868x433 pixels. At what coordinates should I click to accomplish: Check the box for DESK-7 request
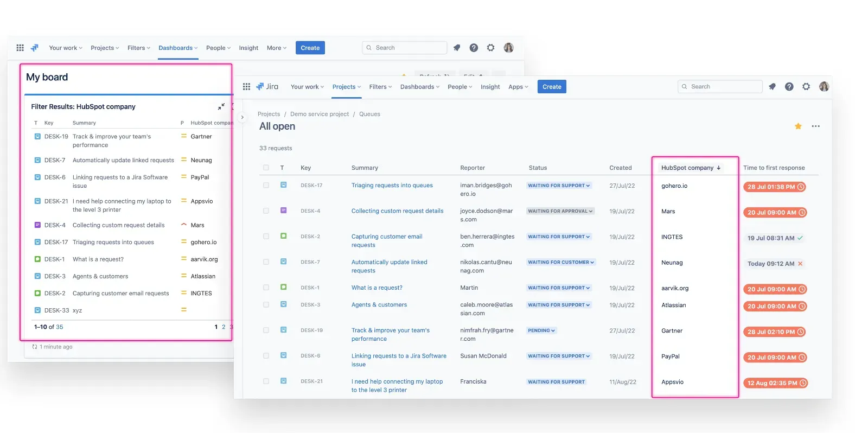click(266, 262)
